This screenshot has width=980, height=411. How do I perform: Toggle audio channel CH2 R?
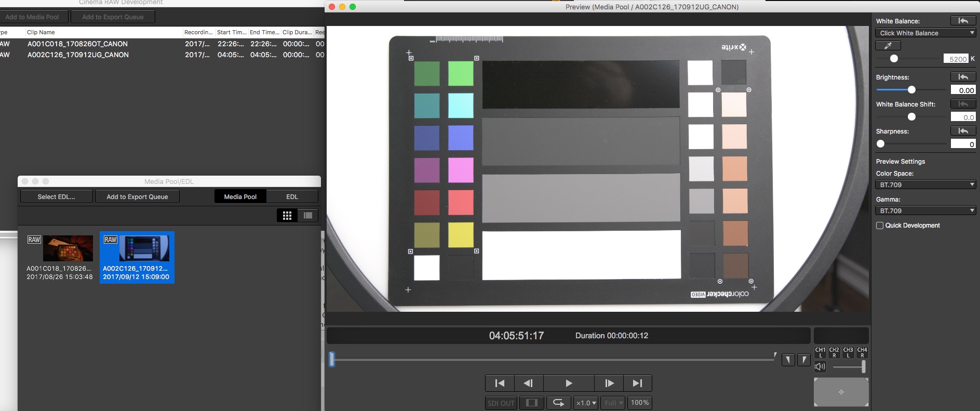pyautogui.click(x=834, y=352)
